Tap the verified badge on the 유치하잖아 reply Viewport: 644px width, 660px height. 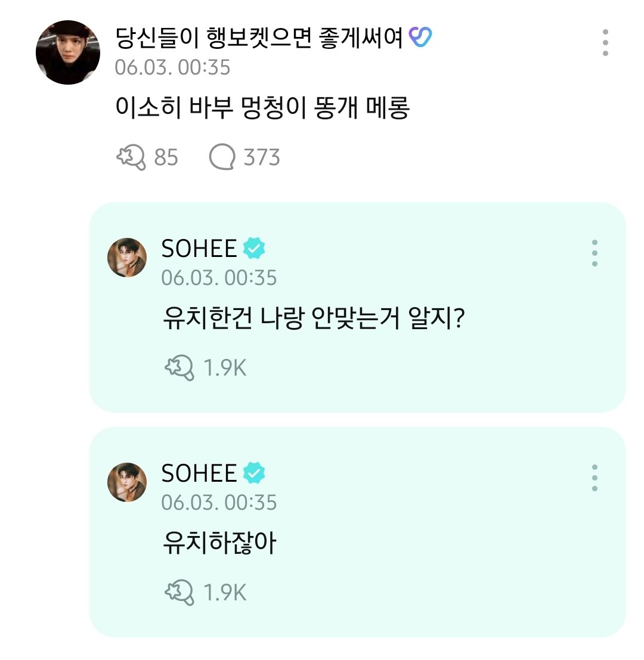click(x=254, y=474)
